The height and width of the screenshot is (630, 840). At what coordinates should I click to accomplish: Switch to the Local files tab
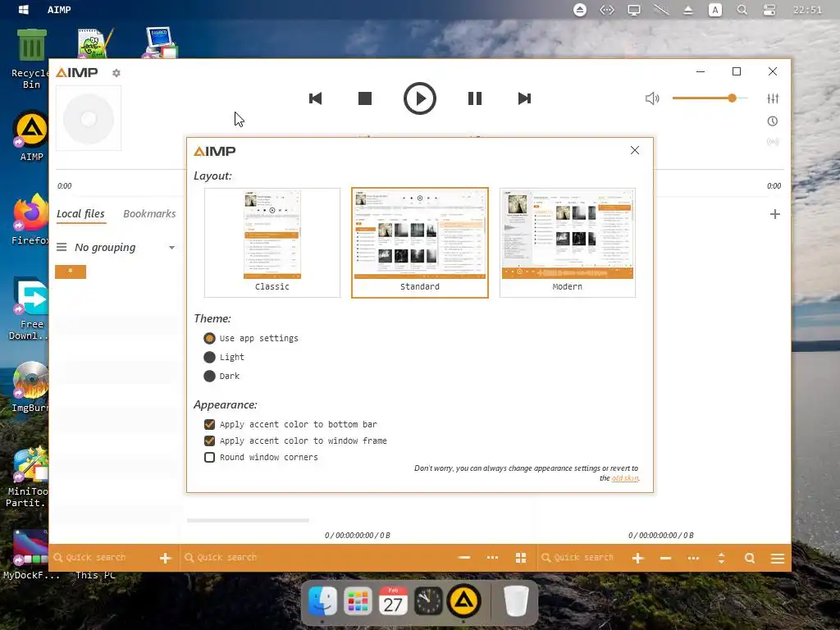click(x=81, y=214)
